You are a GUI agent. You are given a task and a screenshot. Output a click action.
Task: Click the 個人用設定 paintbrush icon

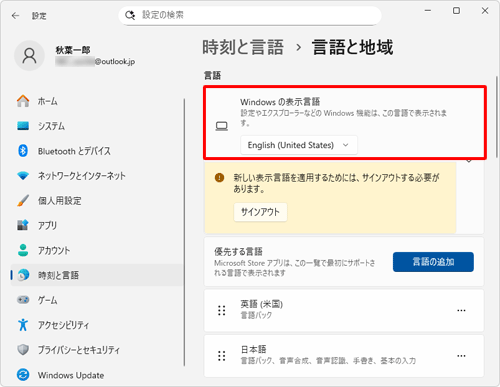(x=23, y=200)
